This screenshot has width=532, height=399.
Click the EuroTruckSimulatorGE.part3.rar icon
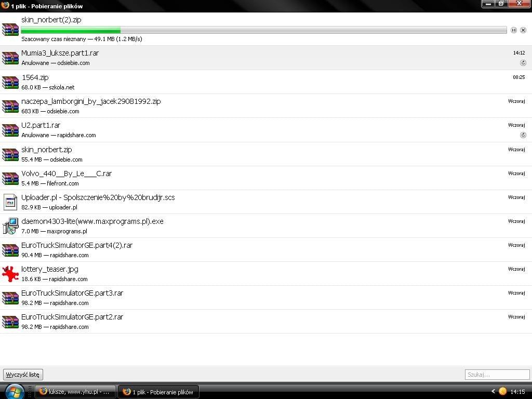point(10,298)
